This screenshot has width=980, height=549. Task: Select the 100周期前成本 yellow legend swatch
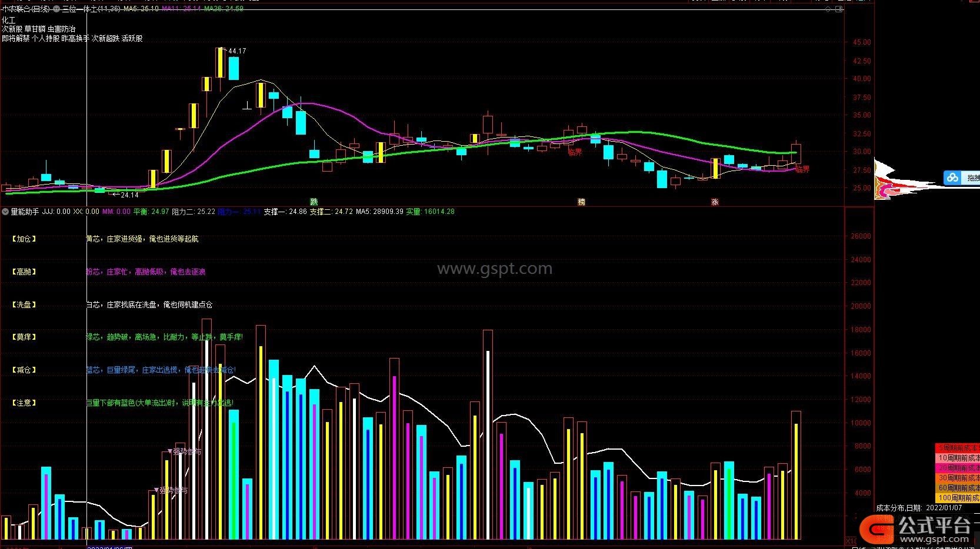957,498
